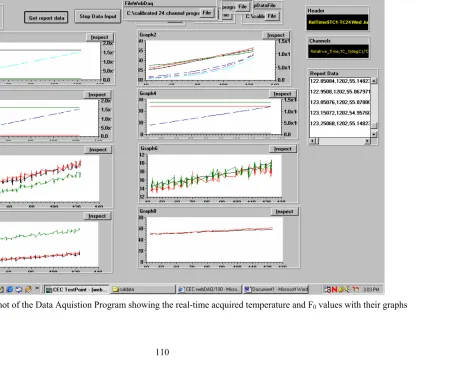Click the FileWebDaq path field 'C:\calibrated 24 channel'
This screenshot has width=468, height=385.
[x=163, y=13]
